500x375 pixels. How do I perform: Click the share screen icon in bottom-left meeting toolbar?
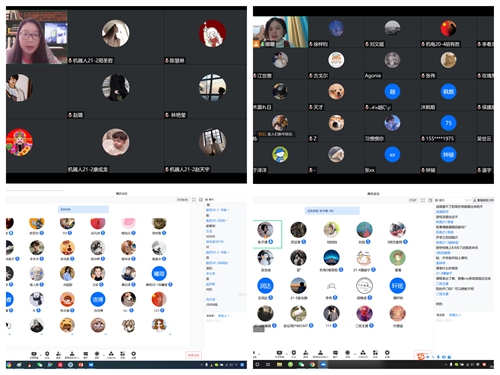tap(34, 354)
